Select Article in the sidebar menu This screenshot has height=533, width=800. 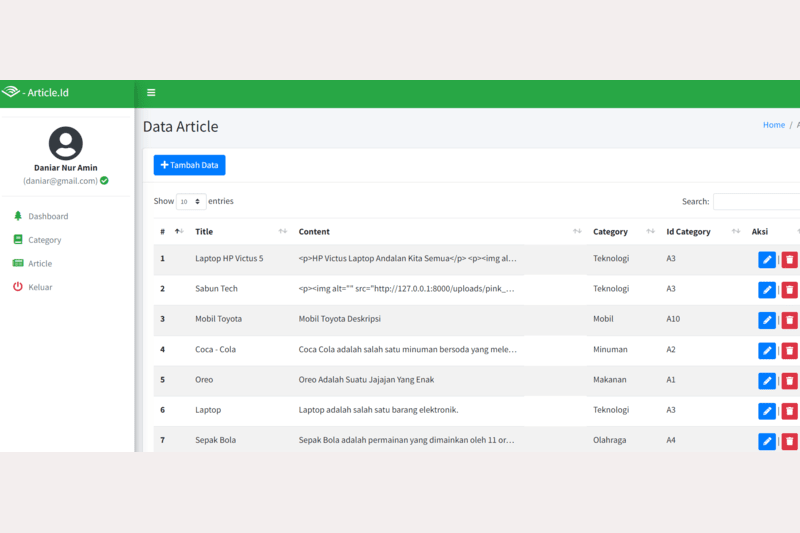tap(40, 264)
